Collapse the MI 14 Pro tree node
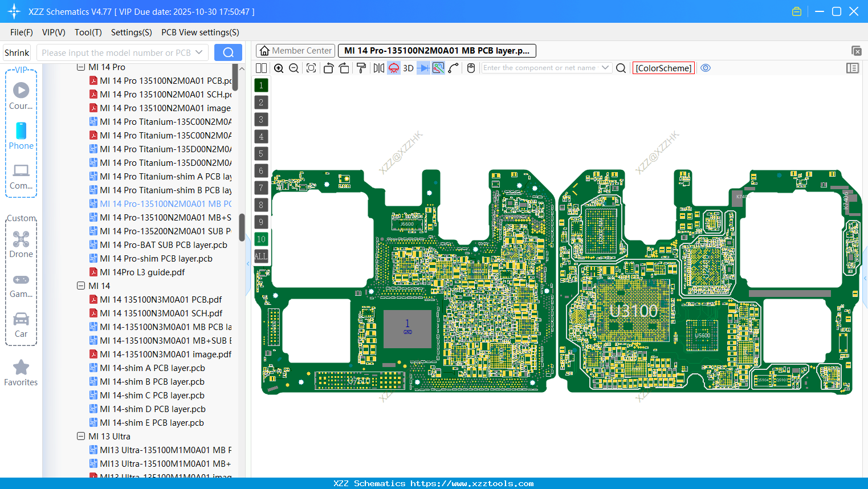This screenshot has width=868, height=489. click(81, 67)
